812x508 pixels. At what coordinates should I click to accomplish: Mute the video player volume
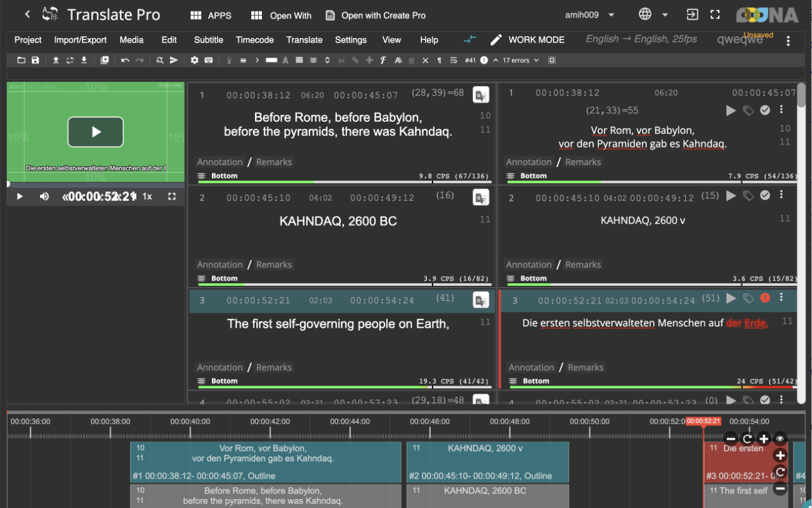44,196
